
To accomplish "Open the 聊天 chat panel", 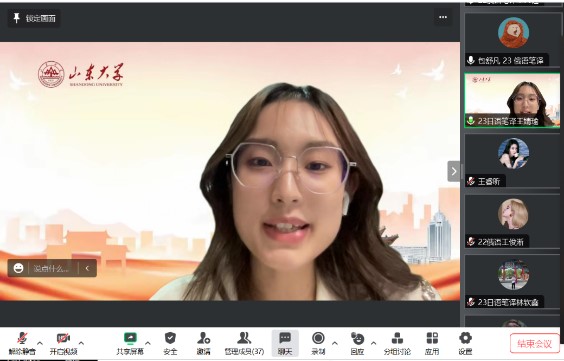I will (x=285, y=343).
